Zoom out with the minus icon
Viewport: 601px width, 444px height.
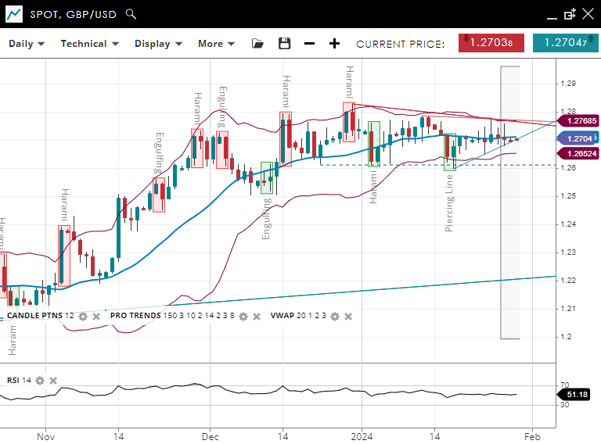pos(309,44)
